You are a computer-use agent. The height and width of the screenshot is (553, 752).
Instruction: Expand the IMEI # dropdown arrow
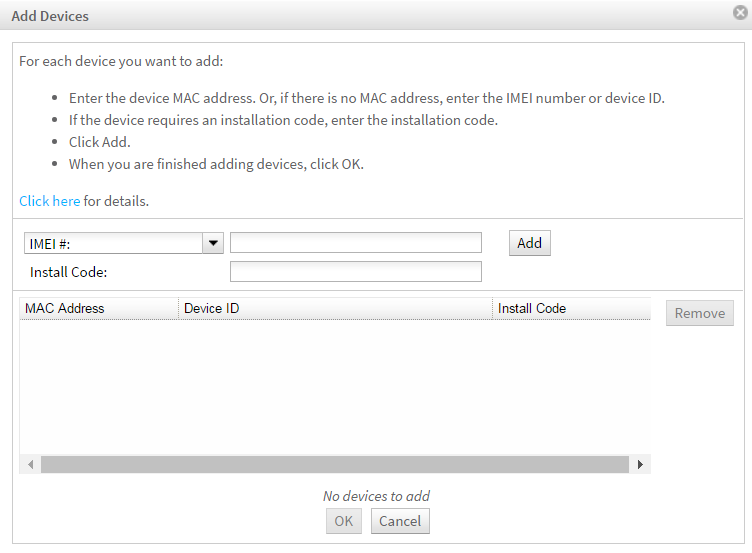point(213,243)
